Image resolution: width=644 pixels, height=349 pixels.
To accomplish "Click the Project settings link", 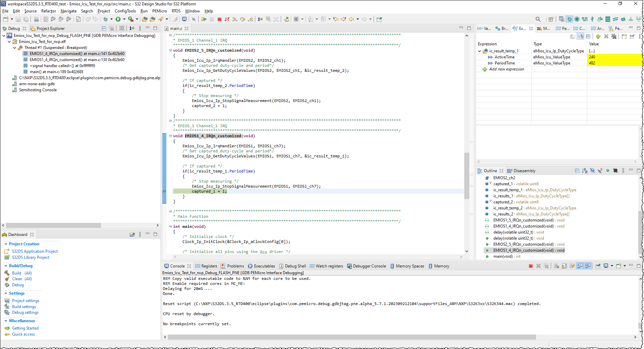I will pyautogui.click(x=25, y=301).
